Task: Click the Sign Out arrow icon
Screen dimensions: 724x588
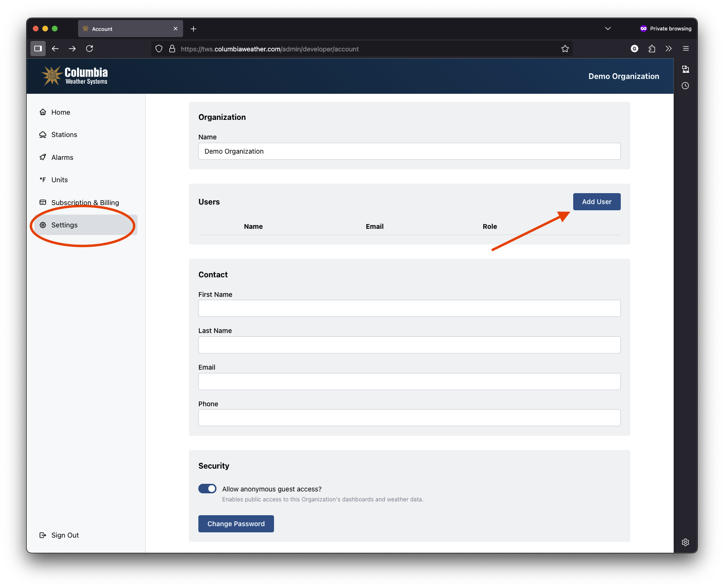Action: [x=43, y=535]
